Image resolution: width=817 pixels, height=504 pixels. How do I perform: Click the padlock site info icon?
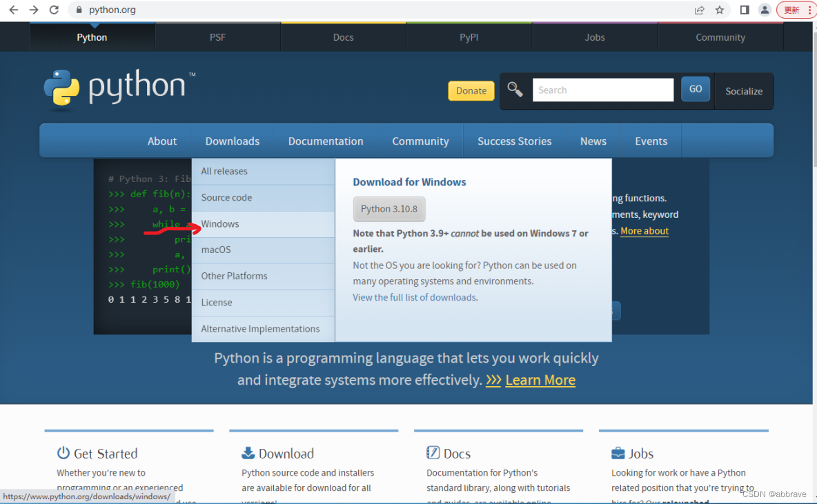coord(79,10)
